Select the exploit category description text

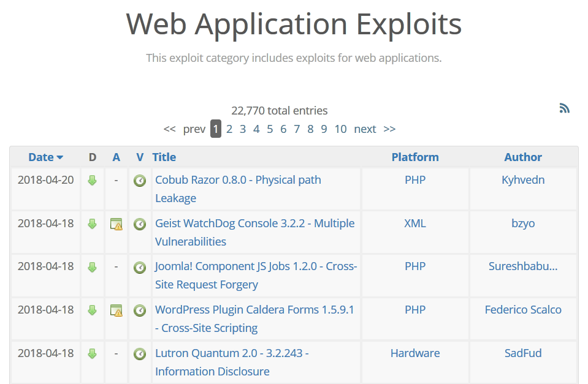(294, 58)
